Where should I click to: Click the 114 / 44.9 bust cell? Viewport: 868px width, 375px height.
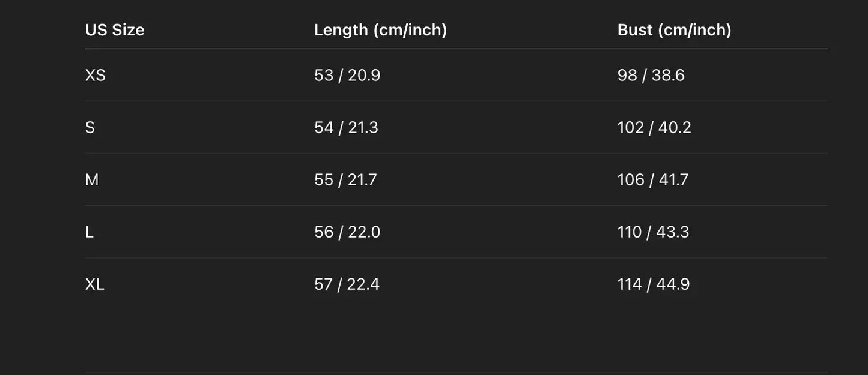pos(654,284)
